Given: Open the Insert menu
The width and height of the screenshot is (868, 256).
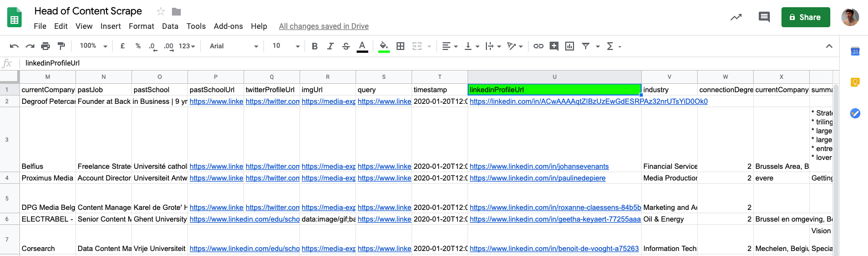Looking at the screenshot, I should tap(111, 26).
